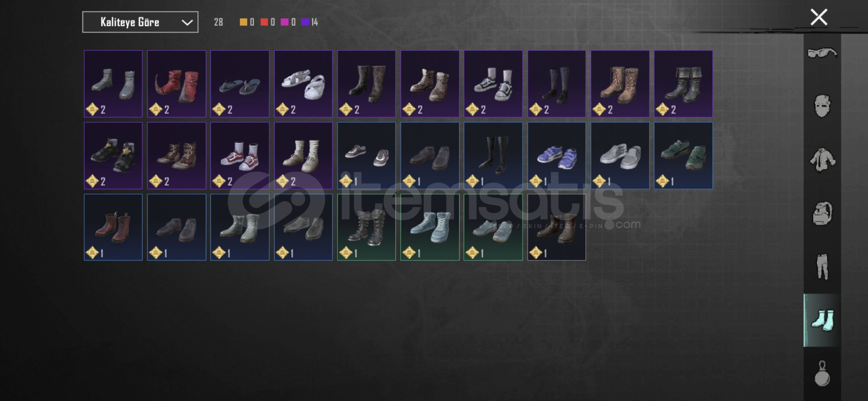Select the highlighted shoes category icon

point(822,320)
